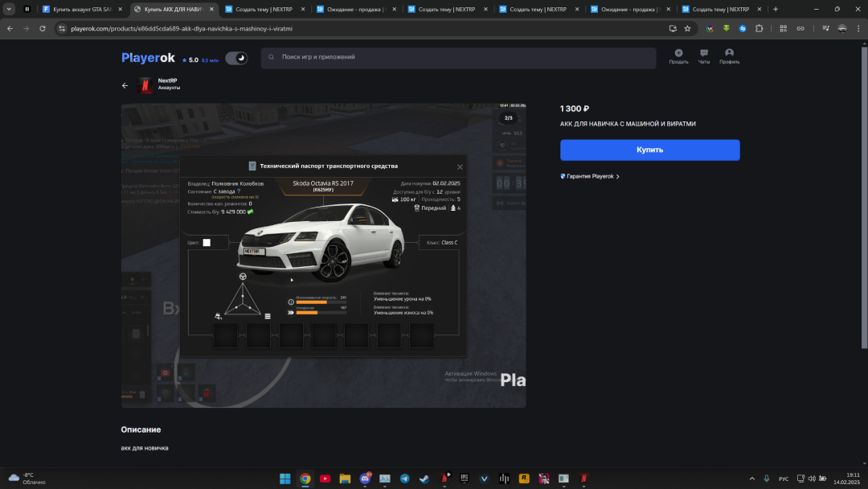Open Chrome's three-dot menu
Viewport: 868px width, 489px height.
tap(858, 28)
